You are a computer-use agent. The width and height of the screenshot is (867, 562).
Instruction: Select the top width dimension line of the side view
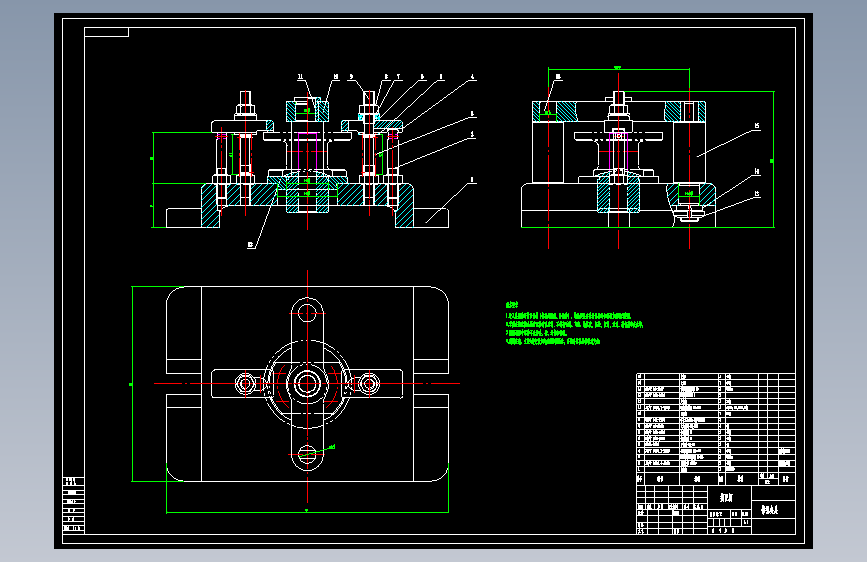(619, 69)
